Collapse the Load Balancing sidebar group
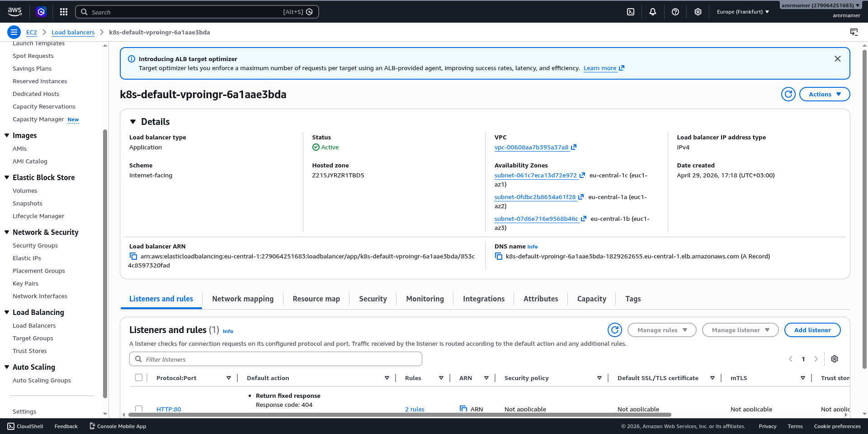 pos(7,312)
